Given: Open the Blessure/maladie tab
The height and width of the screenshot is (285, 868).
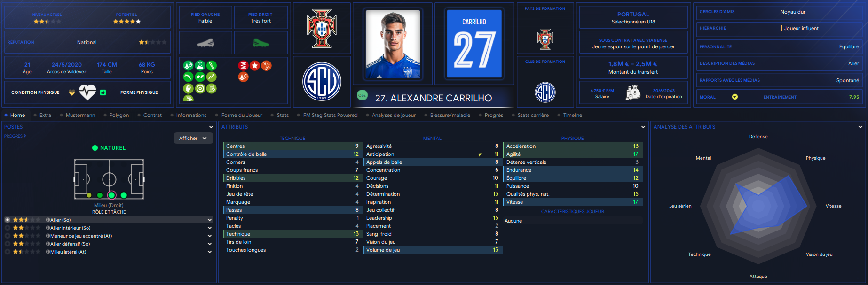Looking at the screenshot, I should (x=450, y=115).
